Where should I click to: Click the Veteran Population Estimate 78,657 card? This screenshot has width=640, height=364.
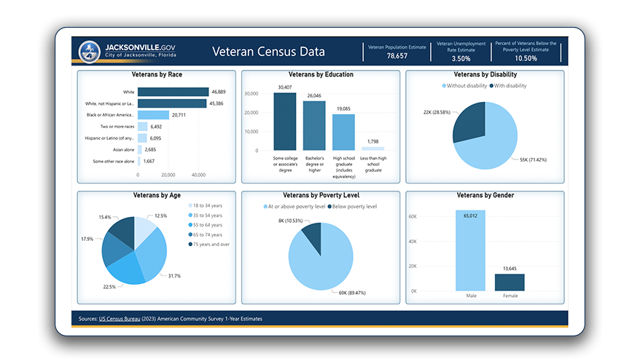tap(397, 52)
